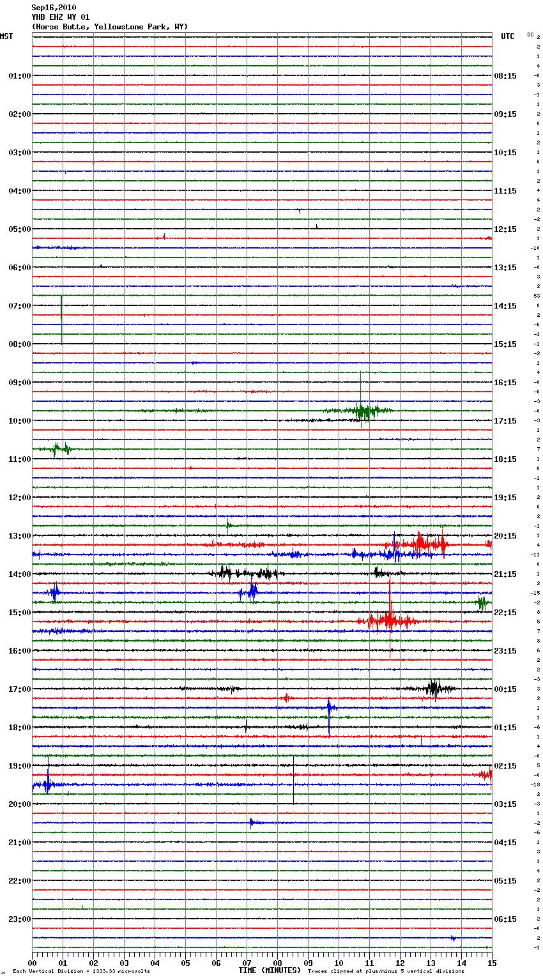This screenshot has width=543, height=980.
Task: Click the 17:15 UTC time label
Action: (505, 421)
